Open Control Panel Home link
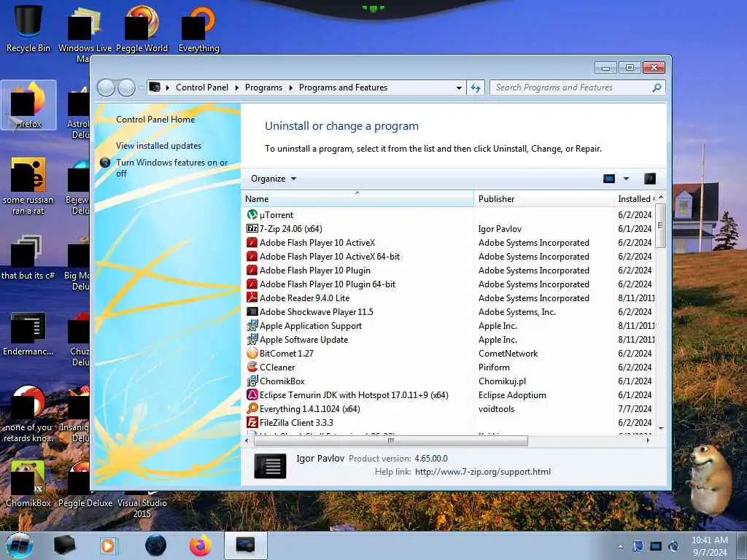The image size is (747, 560). click(155, 120)
